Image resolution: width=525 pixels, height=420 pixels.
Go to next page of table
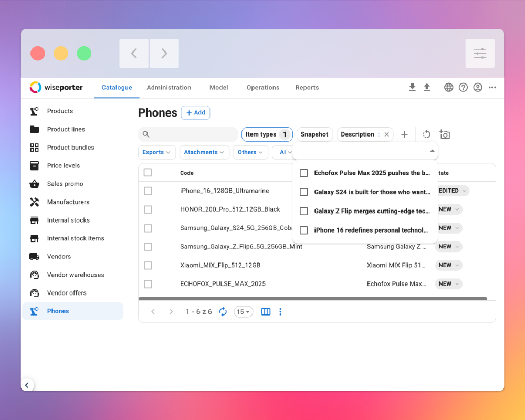pos(171,312)
